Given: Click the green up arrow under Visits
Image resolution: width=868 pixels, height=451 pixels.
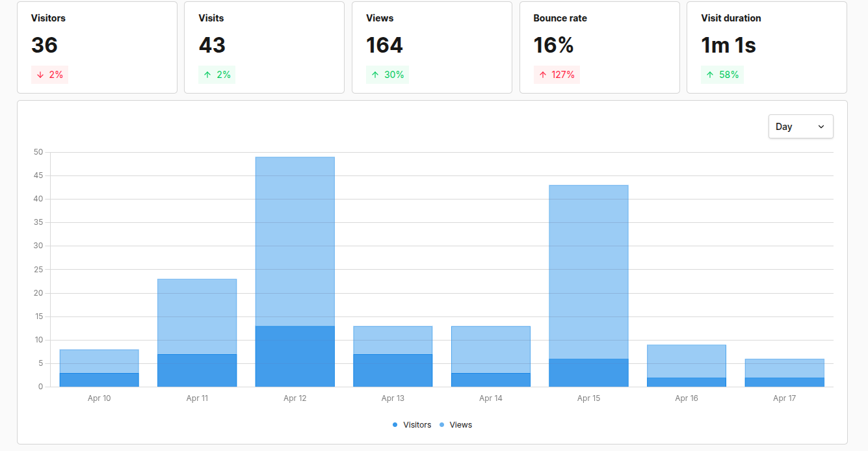Looking at the screenshot, I should pyautogui.click(x=207, y=75).
